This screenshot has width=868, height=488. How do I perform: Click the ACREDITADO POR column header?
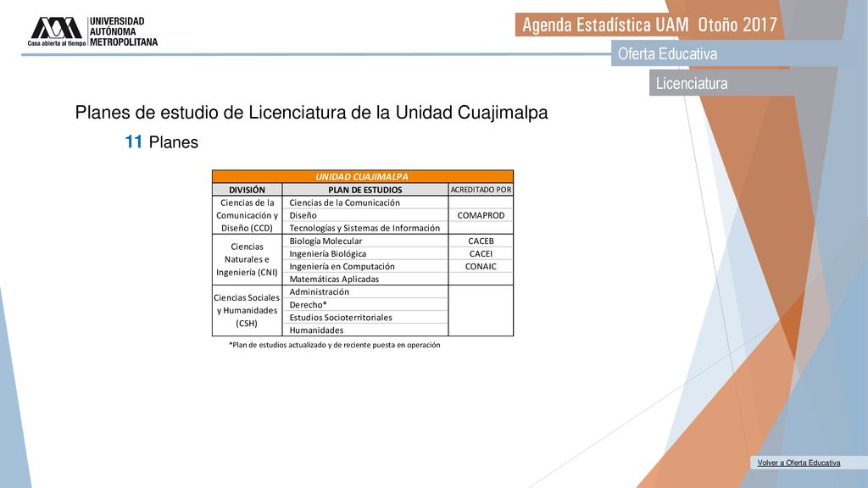tap(481, 190)
